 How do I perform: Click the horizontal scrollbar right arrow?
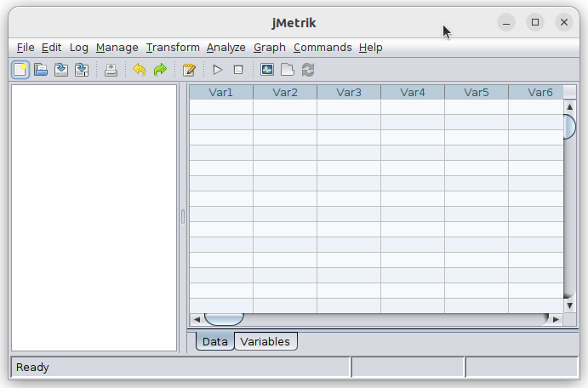pos(556,319)
